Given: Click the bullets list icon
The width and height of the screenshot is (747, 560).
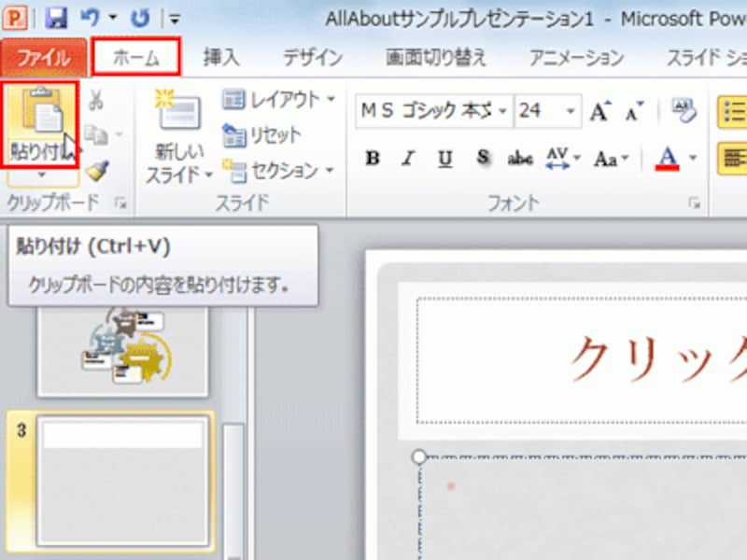Looking at the screenshot, I should pos(733,112).
